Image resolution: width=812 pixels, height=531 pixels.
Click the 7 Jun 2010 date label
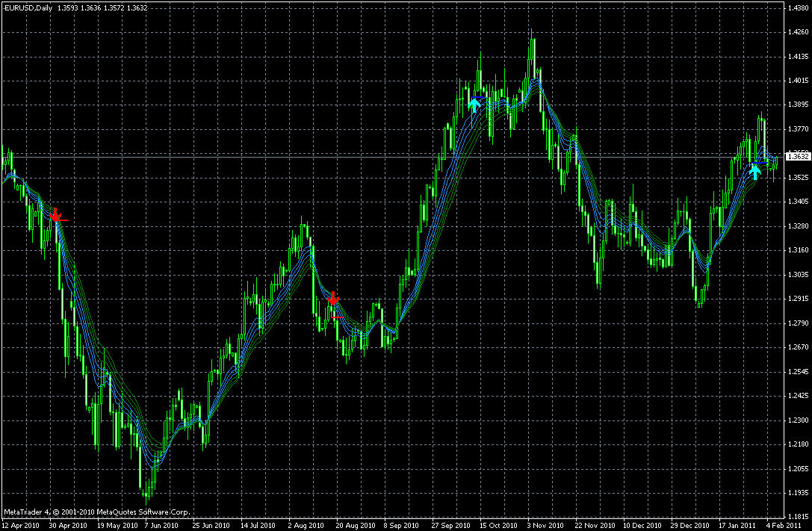pos(161,525)
